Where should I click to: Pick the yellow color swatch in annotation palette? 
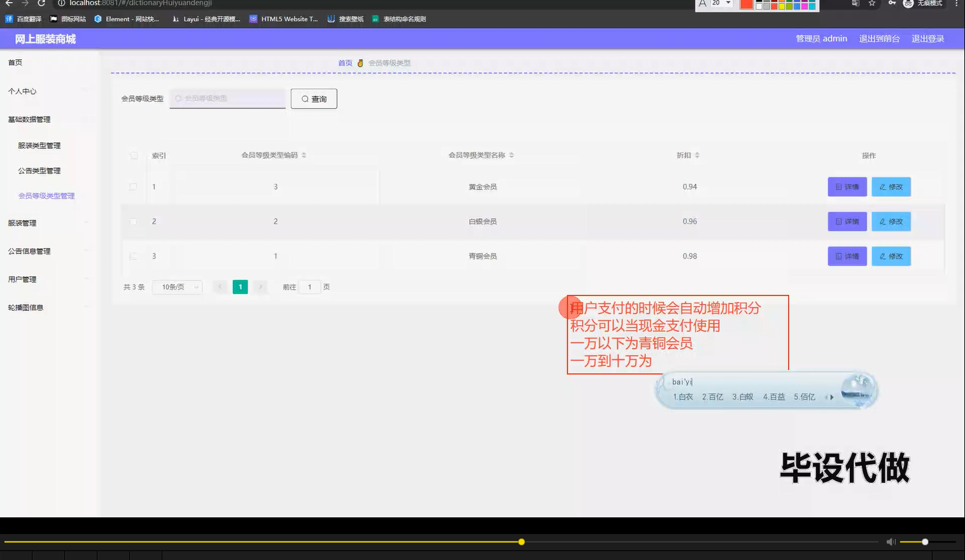[x=782, y=5]
